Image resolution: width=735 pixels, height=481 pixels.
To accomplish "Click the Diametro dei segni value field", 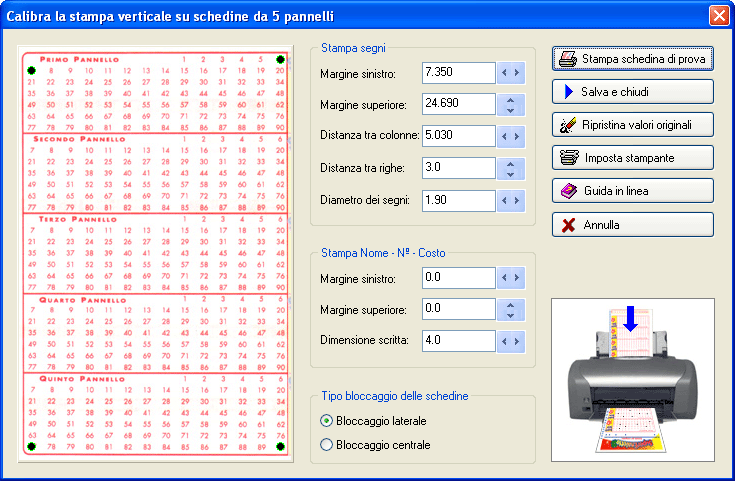I will [458, 201].
